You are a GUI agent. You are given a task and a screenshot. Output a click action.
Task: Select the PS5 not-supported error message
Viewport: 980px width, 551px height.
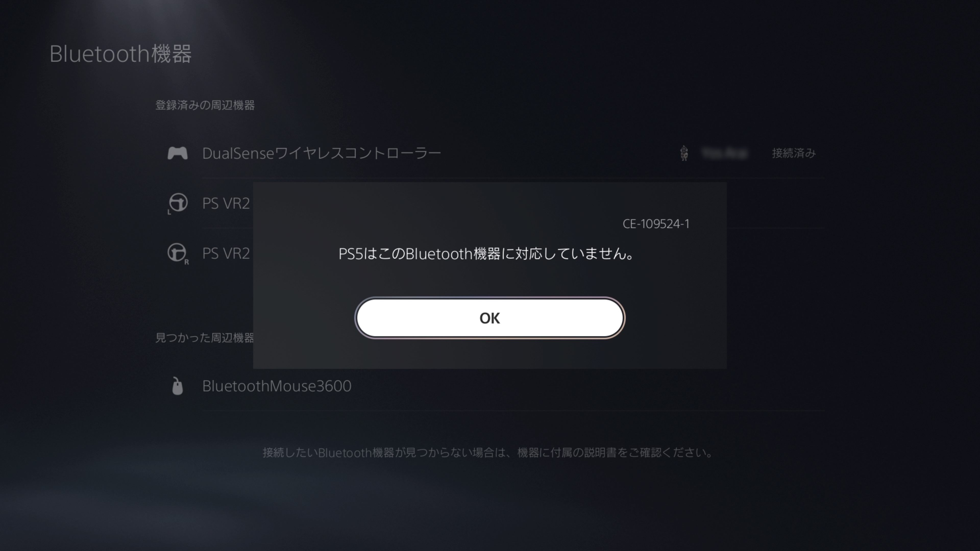tap(486, 254)
